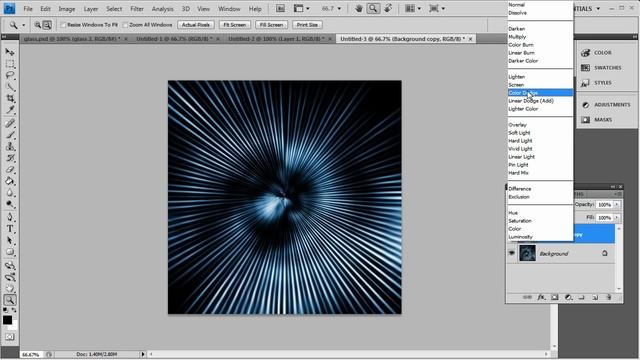Enable Zoom All Windows checkbox
Viewport: 640px width, 360px height.
pyautogui.click(x=125, y=25)
